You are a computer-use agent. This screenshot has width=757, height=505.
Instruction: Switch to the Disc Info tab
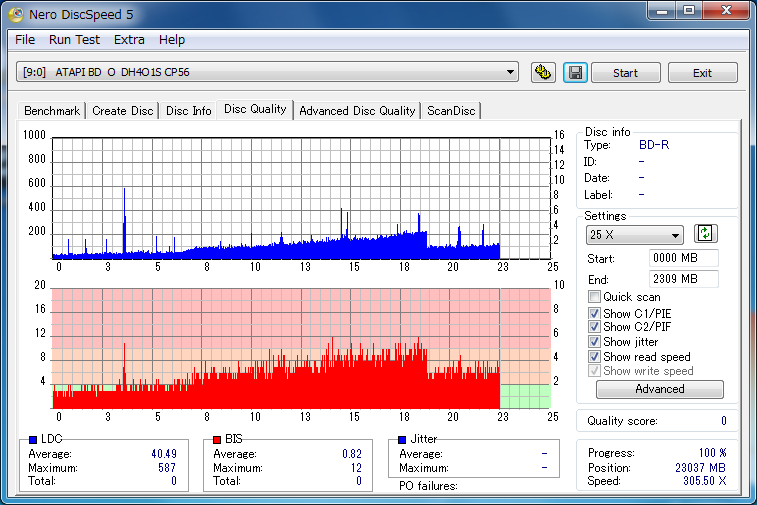click(x=188, y=111)
